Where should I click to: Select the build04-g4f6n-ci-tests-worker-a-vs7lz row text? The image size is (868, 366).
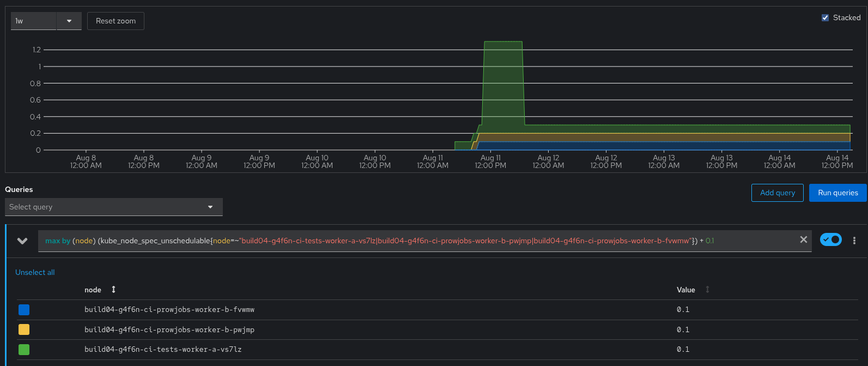[163, 349]
